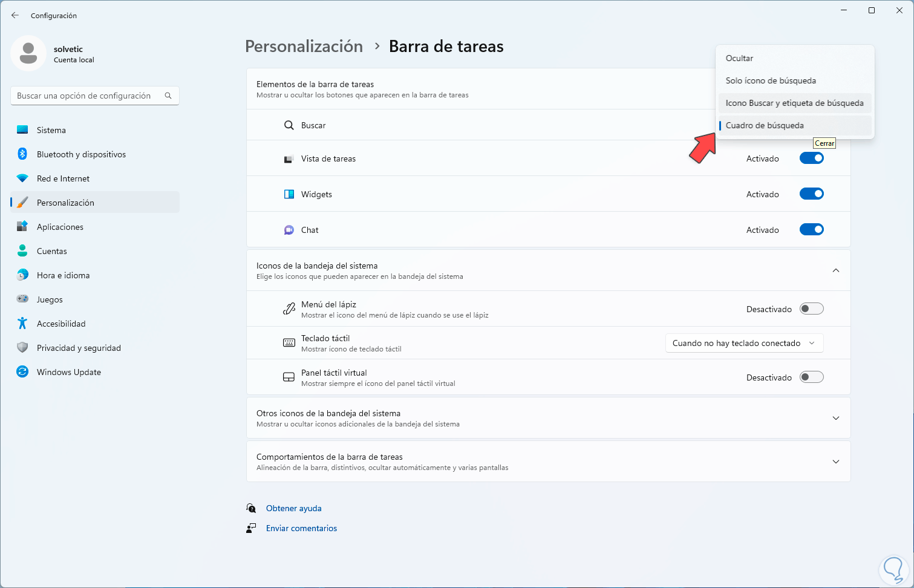Turn off the Chat toggle

(811, 230)
